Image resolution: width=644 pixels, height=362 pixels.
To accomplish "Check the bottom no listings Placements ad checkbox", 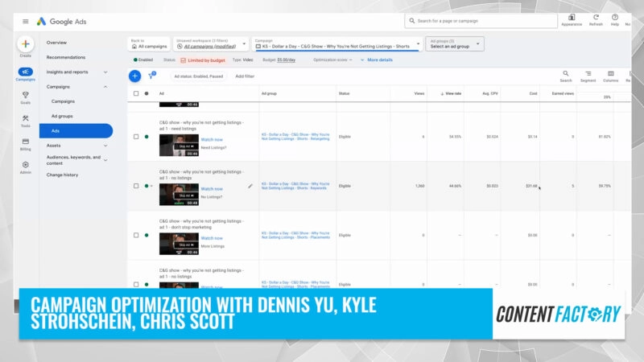I will (x=136, y=285).
